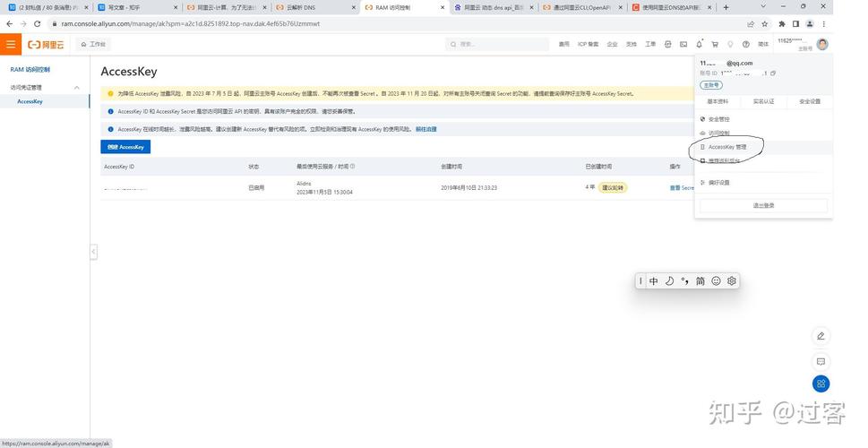Open the ICP 备案 menu item

(588, 44)
